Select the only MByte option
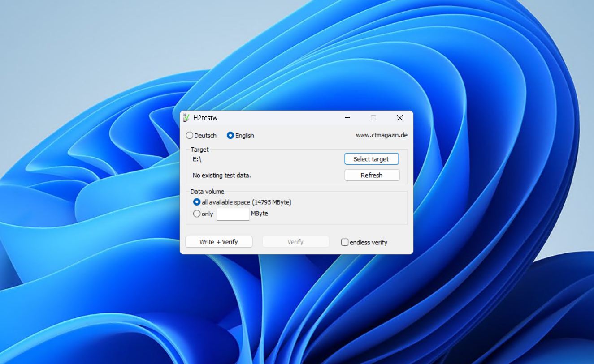594x364 pixels. [196, 214]
